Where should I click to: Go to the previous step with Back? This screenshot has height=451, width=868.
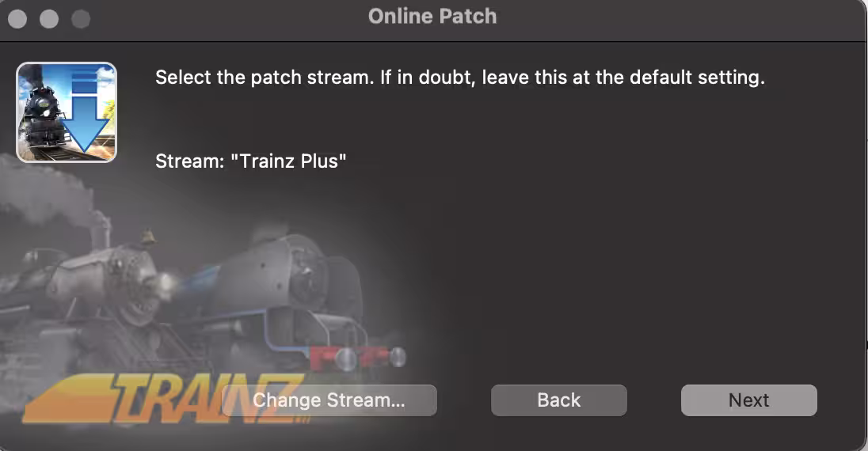[x=559, y=400]
